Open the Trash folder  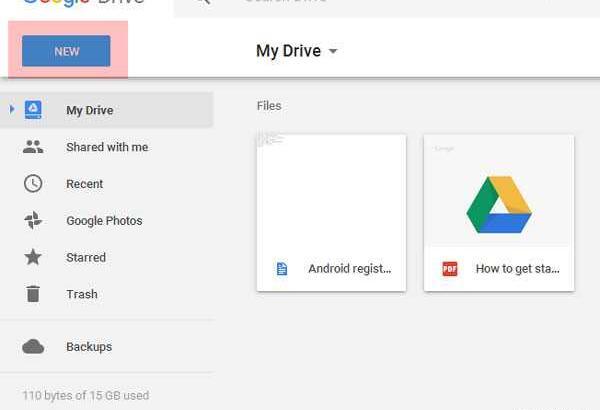coord(82,294)
